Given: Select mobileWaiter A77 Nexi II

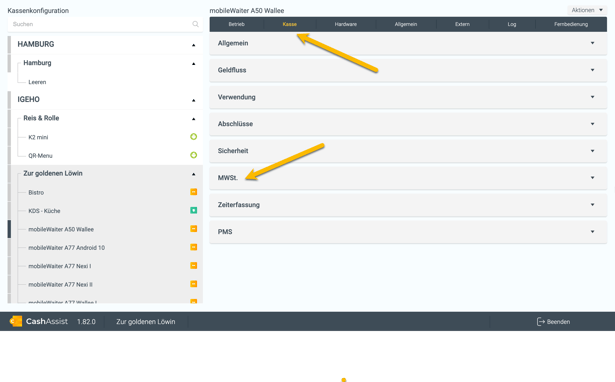Looking at the screenshot, I should 60,285.
